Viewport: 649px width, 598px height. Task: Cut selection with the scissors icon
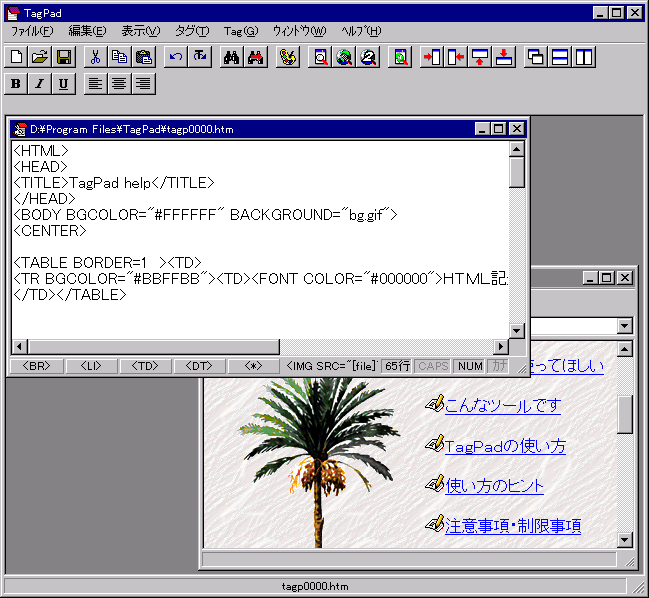(x=95, y=57)
